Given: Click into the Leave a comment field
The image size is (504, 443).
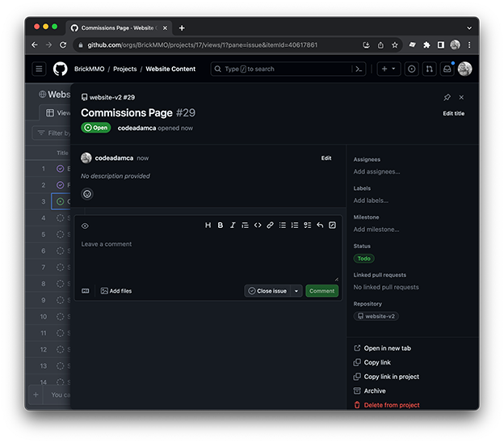Looking at the screenshot, I should pos(208,257).
